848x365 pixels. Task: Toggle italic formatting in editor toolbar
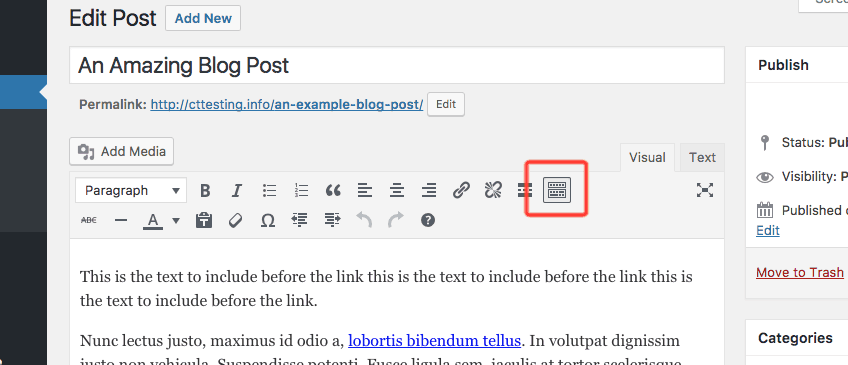236,190
